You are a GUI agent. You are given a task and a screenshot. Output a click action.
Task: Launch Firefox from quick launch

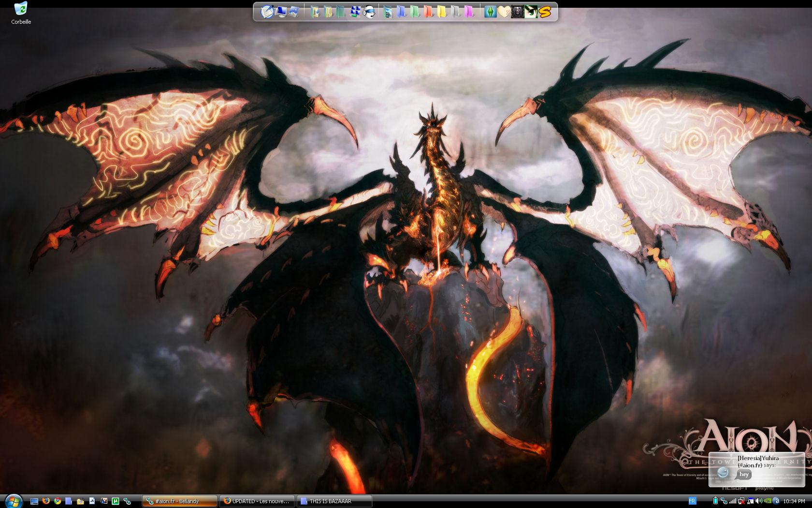point(46,501)
